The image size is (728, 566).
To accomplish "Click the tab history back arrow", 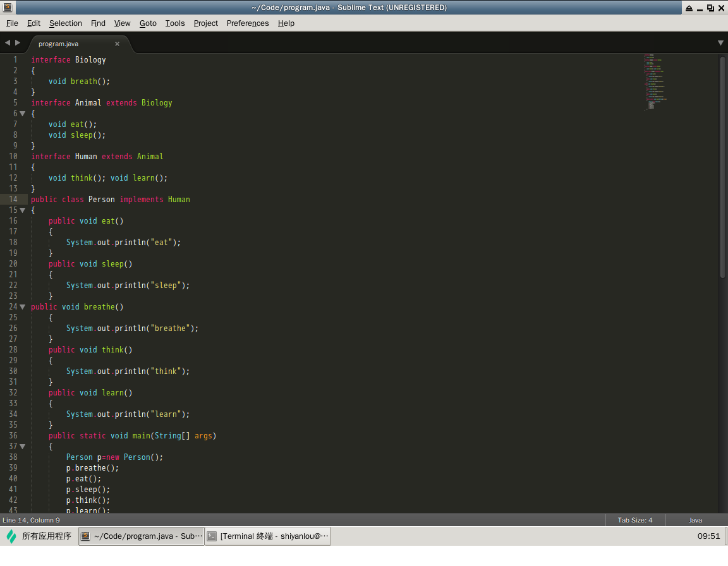I will [8, 43].
